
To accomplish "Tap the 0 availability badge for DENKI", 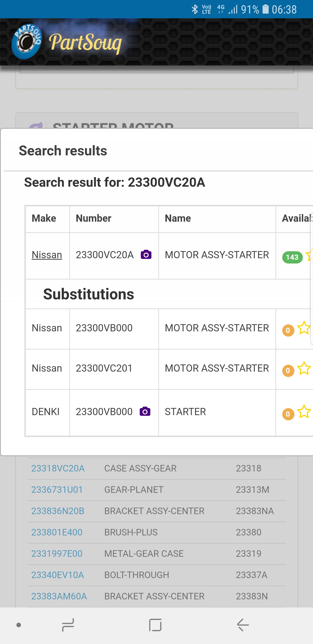I will (x=288, y=414).
